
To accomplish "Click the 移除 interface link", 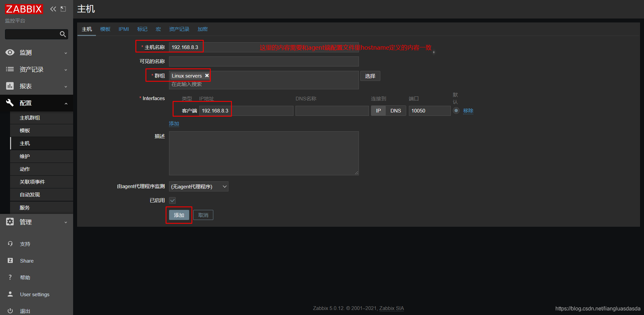I will point(468,111).
